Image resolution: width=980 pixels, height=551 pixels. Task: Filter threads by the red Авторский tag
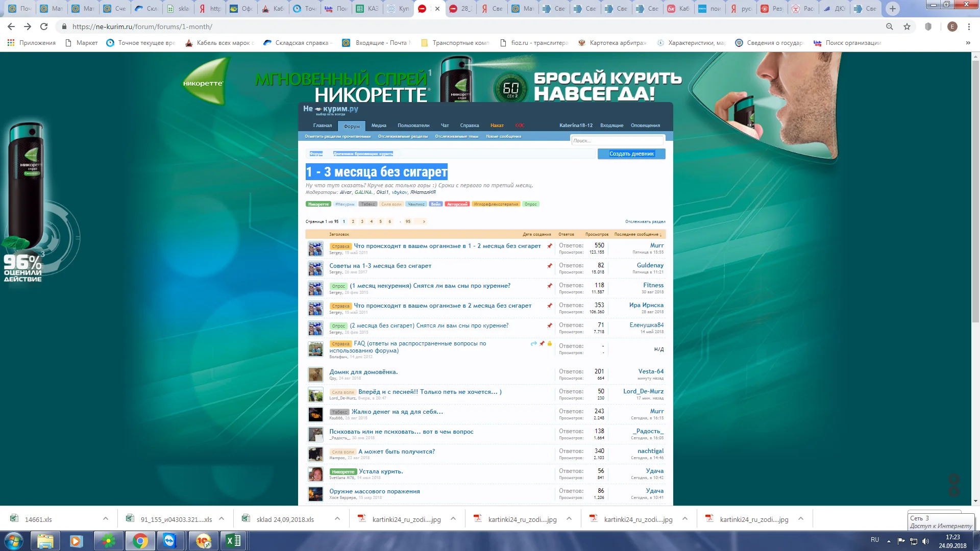457,204
